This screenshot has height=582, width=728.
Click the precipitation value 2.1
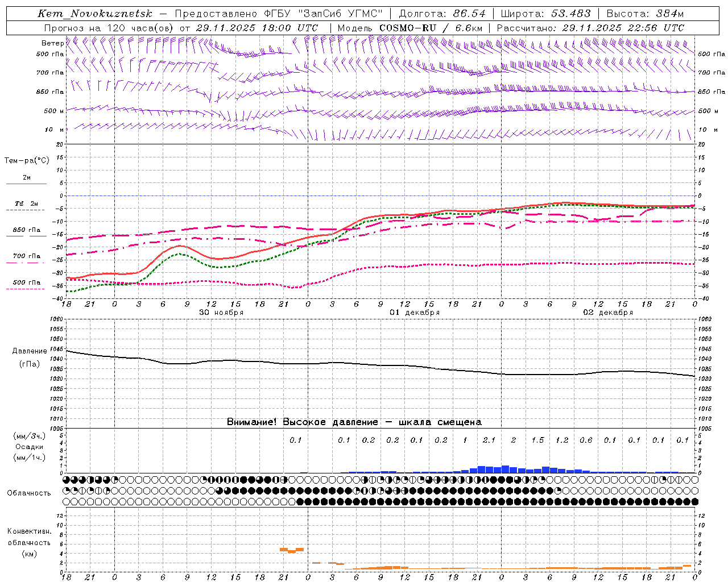(489, 440)
